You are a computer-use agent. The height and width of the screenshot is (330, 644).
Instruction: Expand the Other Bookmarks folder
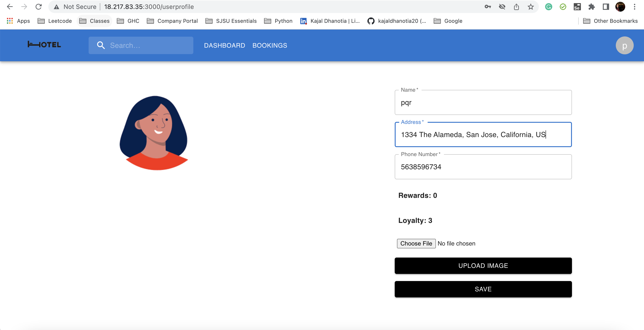(x=610, y=21)
